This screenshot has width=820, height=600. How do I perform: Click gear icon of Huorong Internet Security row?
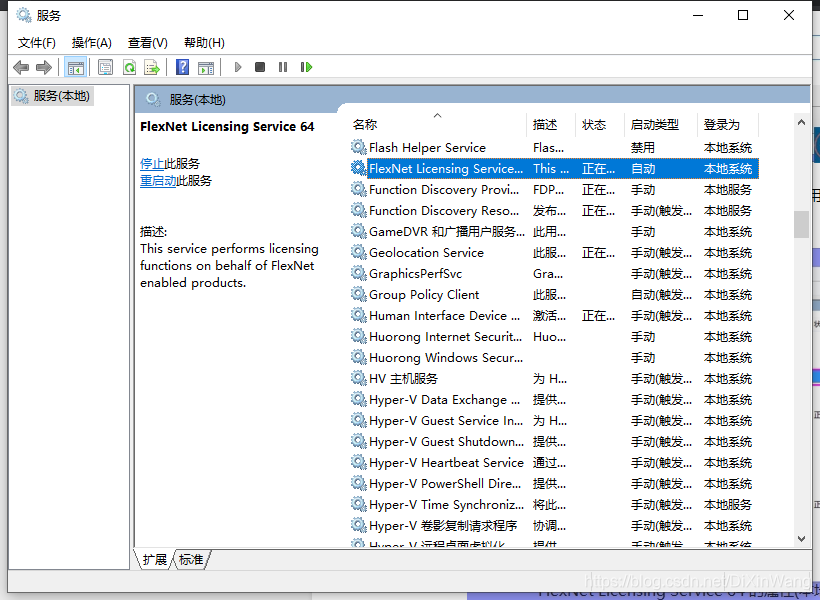point(358,336)
